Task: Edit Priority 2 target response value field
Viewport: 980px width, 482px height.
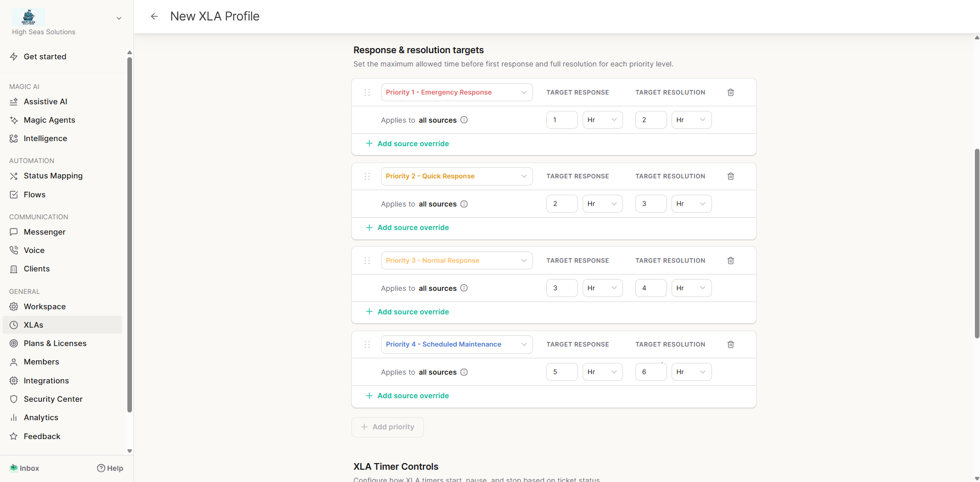Action: 562,204
